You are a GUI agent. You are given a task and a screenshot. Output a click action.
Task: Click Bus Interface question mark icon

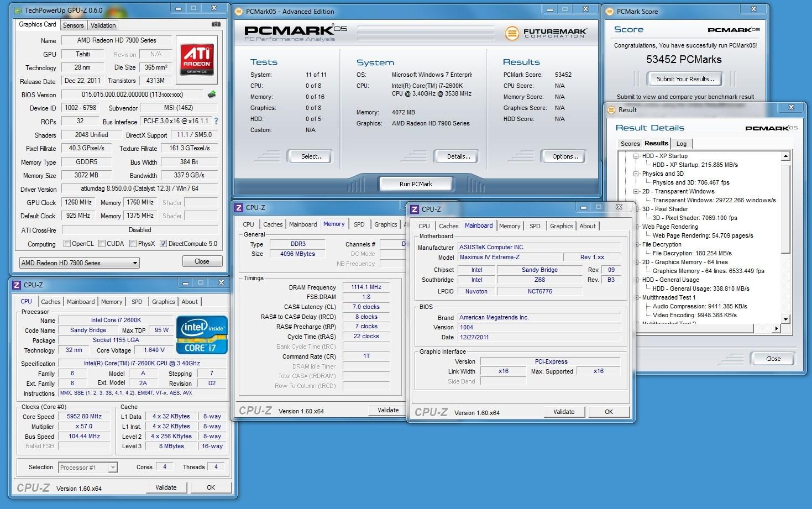tap(216, 121)
